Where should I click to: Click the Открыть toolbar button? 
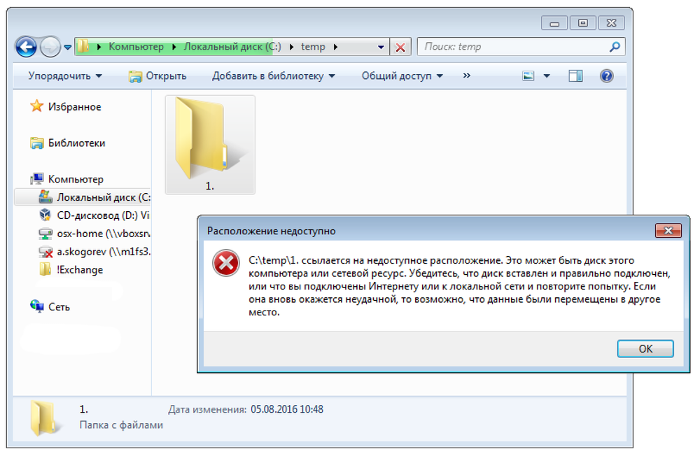coord(158,76)
